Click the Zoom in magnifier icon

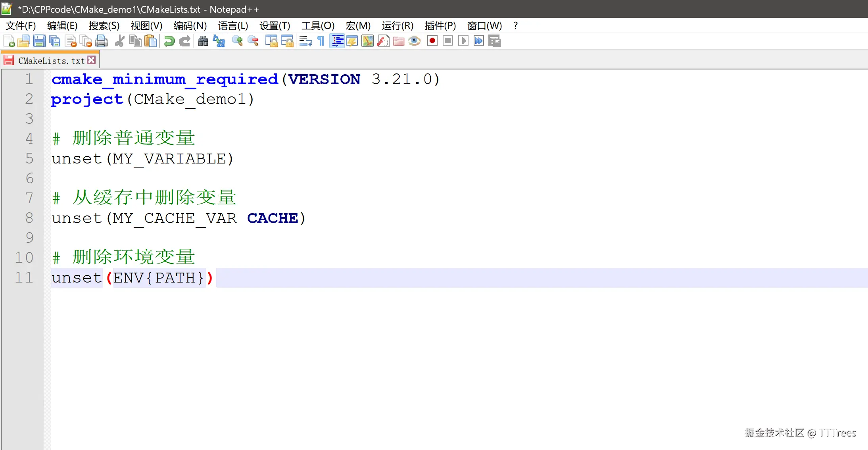tap(237, 41)
